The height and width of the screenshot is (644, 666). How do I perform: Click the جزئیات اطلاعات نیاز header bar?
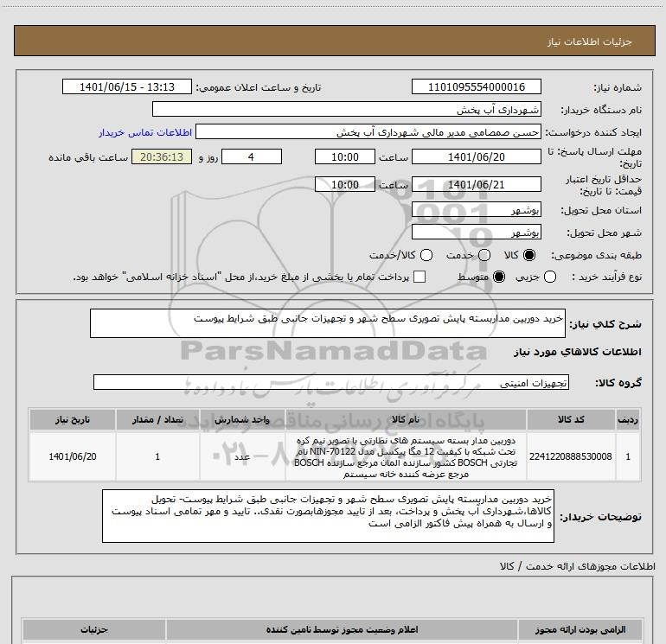(x=334, y=41)
